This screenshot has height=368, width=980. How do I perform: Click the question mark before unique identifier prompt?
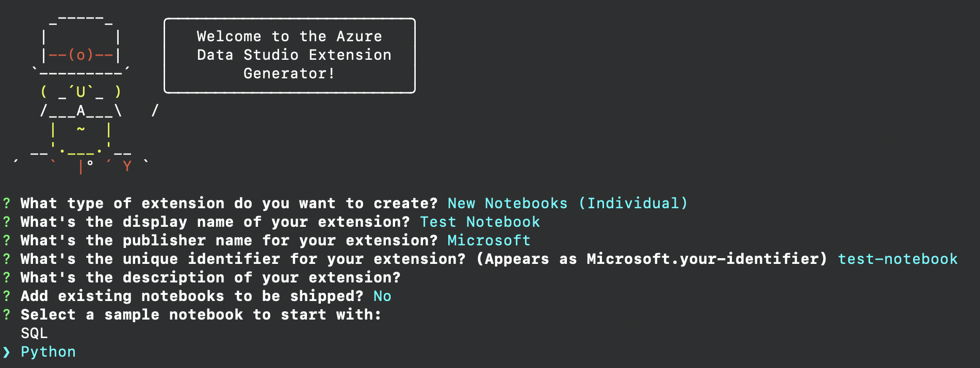click(7, 259)
